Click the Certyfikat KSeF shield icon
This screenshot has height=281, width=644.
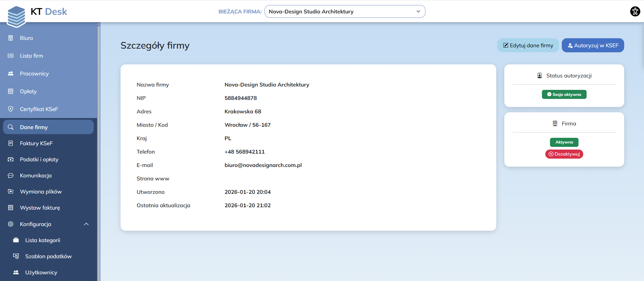11,109
